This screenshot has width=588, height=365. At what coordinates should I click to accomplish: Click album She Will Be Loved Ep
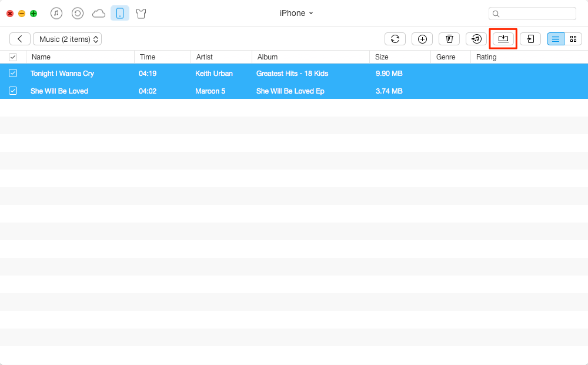pyautogui.click(x=290, y=91)
